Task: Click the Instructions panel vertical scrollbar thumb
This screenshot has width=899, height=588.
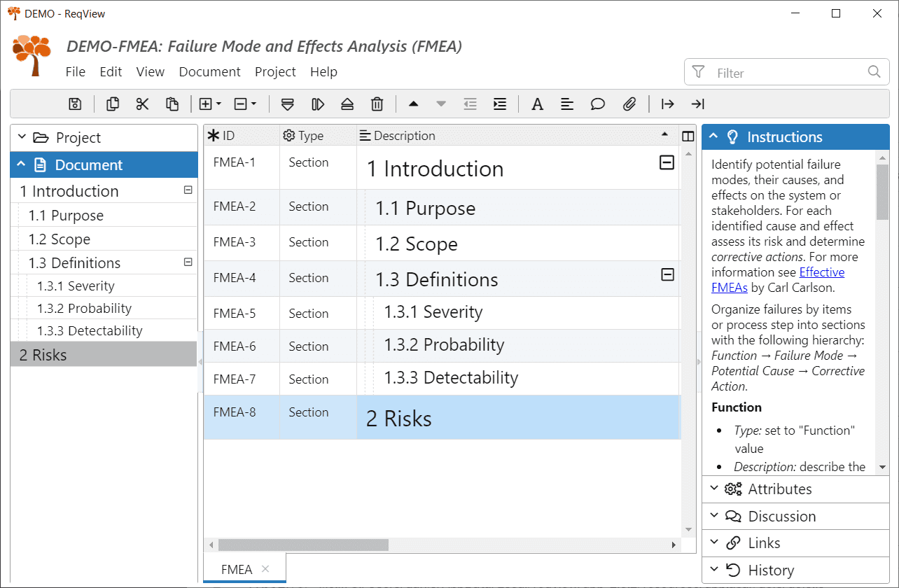Action: 882,192
